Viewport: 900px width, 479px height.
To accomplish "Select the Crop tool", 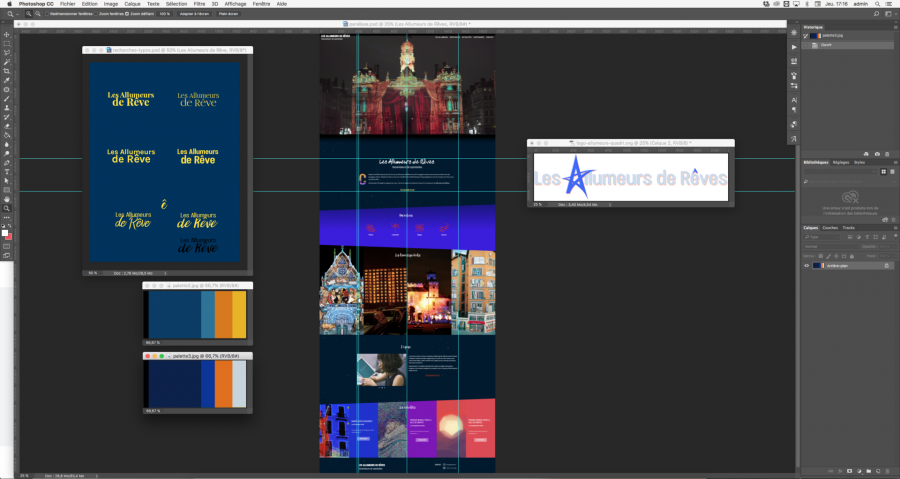I will 7,71.
